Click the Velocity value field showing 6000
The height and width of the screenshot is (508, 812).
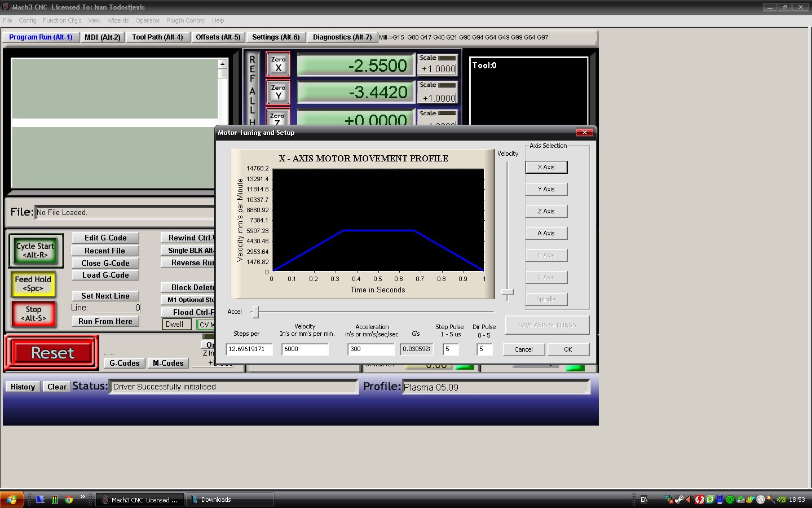point(304,349)
